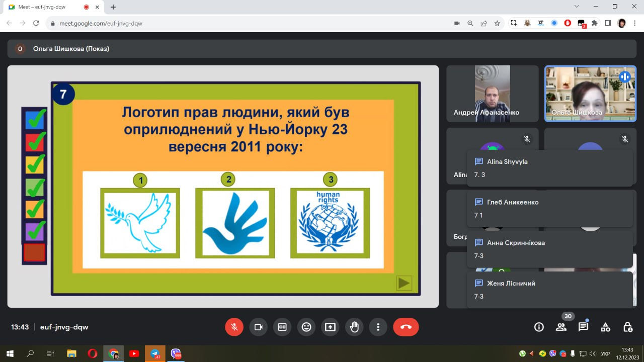
Task: Share this page icon in address bar
Action: coord(484,23)
